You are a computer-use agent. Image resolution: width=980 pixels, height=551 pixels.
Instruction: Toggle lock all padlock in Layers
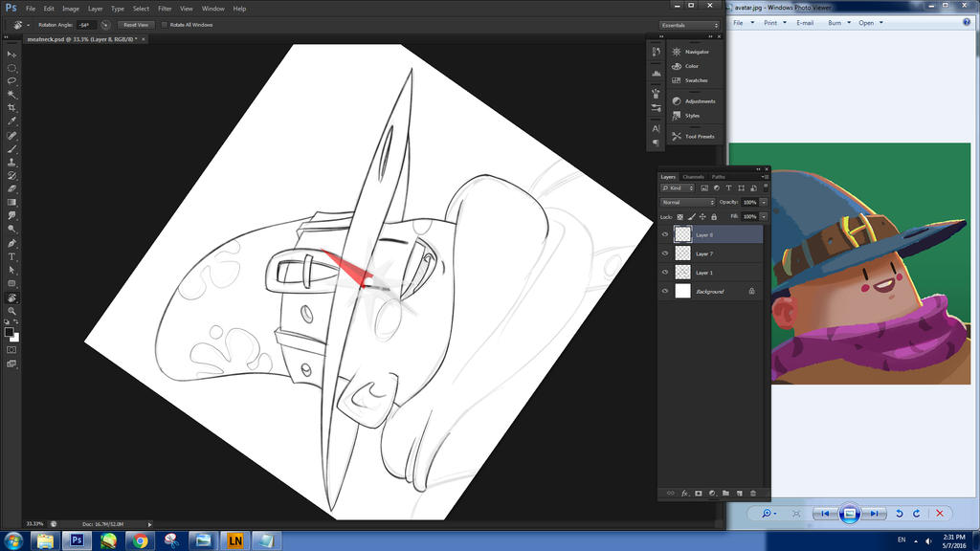[714, 217]
